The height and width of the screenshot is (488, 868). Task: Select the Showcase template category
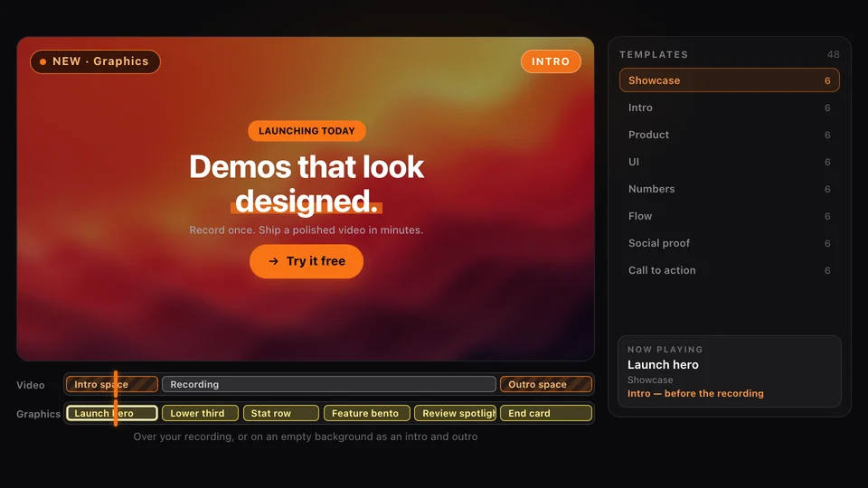pos(729,80)
